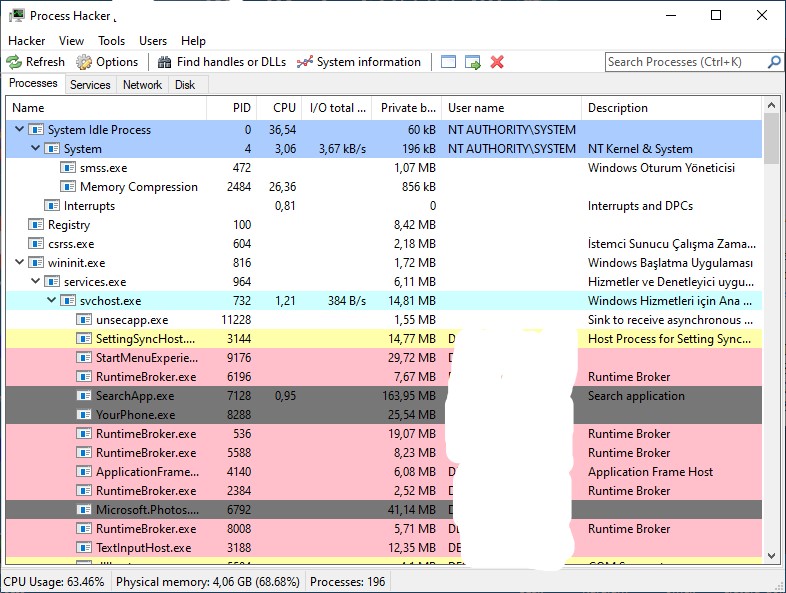The width and height of the screenshot is (786, 593).
Task: Select the Processes tab
Action: 33,83
